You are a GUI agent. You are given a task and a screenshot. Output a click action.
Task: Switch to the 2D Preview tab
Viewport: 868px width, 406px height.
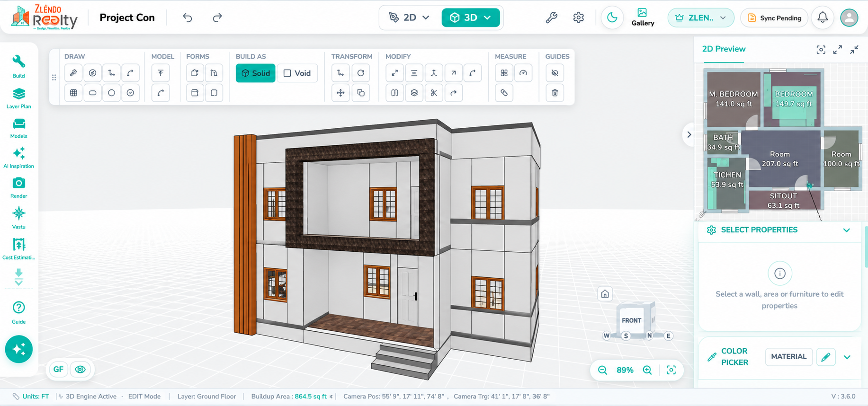(724, 49)
